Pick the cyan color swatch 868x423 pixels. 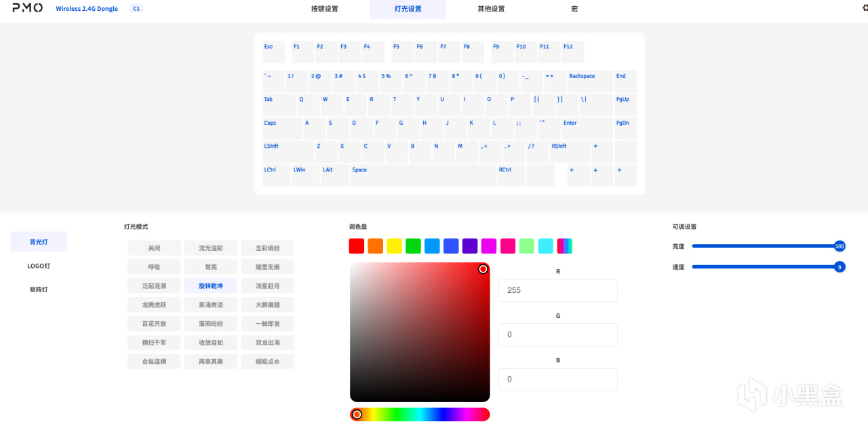point(546,246)
